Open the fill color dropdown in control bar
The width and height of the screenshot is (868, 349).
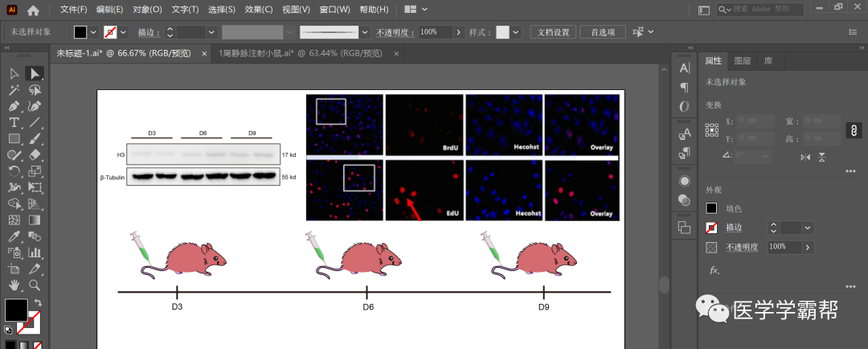pyautogui.click(x=94, y=32)
